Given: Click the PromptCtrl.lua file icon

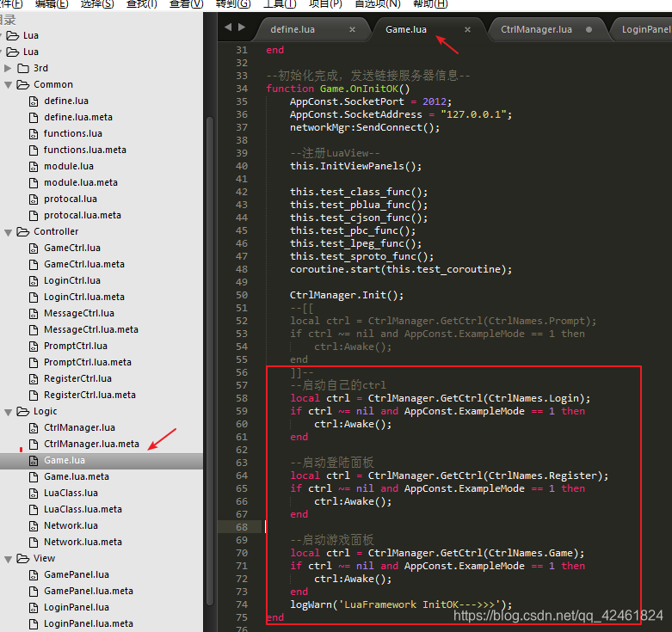Looking at the screenshot, I should point(34,346).
